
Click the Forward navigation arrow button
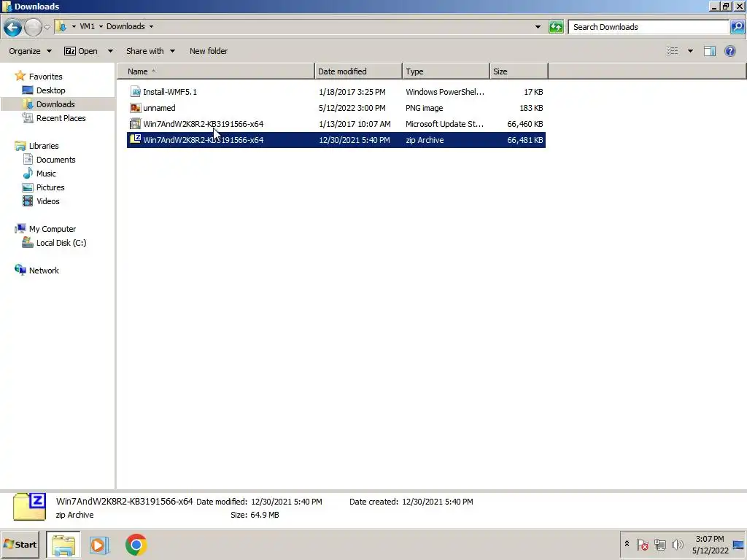point(33,27)
